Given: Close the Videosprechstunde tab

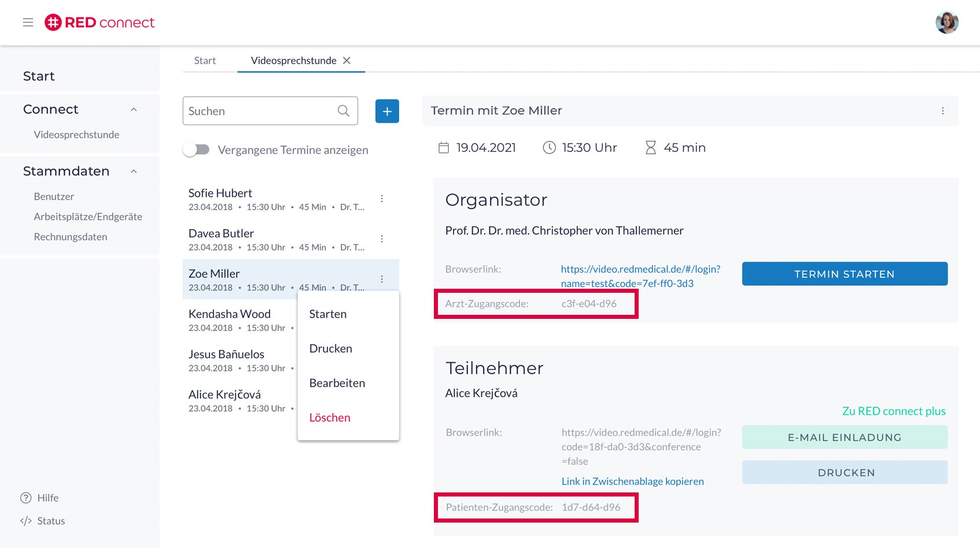Looking at the screenshot, I should click(x=347, y=61).
